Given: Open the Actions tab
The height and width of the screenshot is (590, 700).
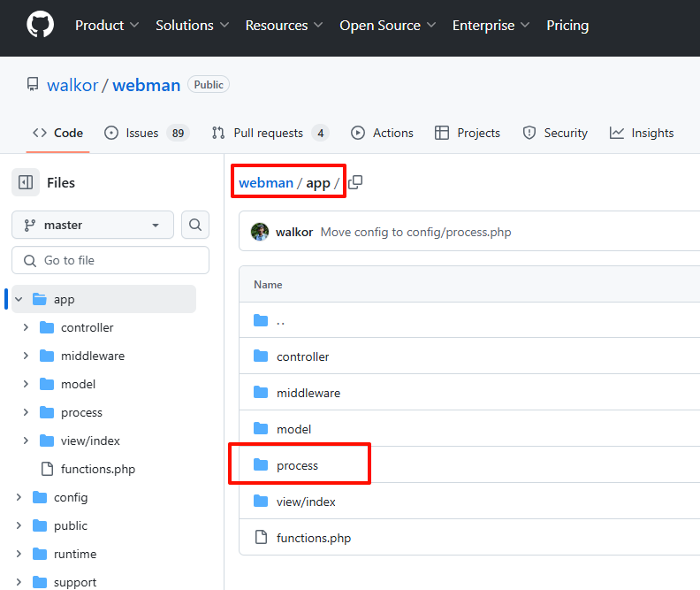Looking at the screenshot, I should tap(382, 133).
